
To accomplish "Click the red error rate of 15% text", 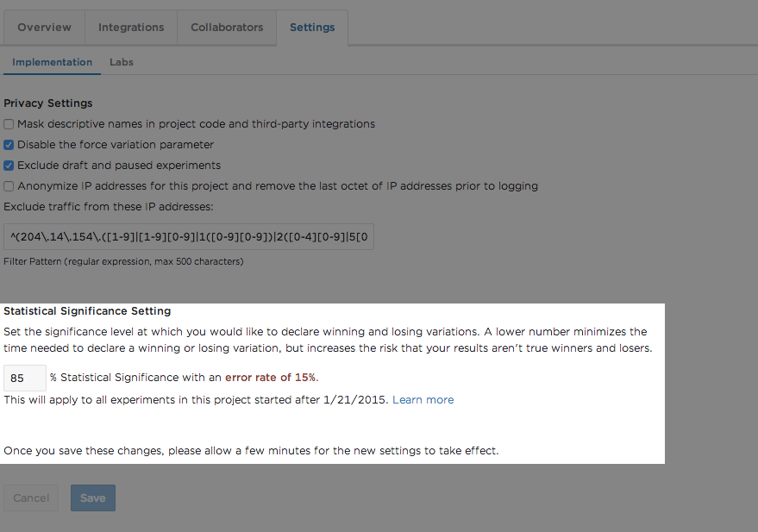I will click(271, 378).
